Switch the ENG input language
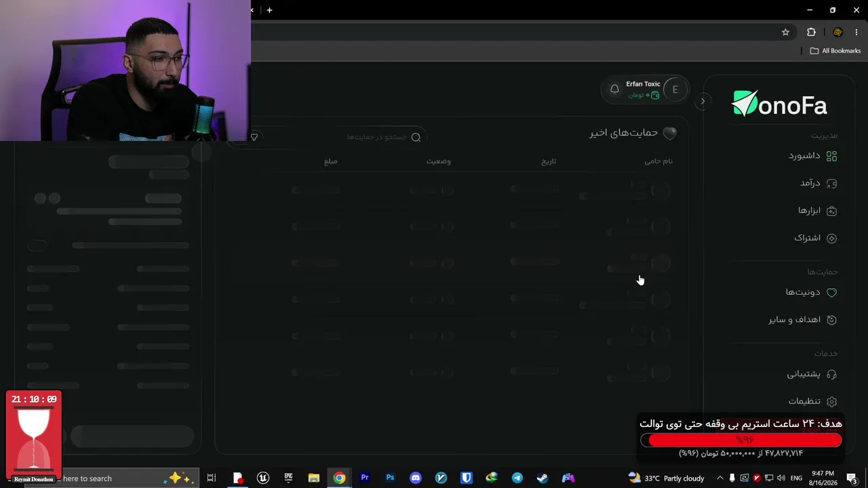Image resolution: width=868 pixels, height=488 pixels. tap(797, 478)
